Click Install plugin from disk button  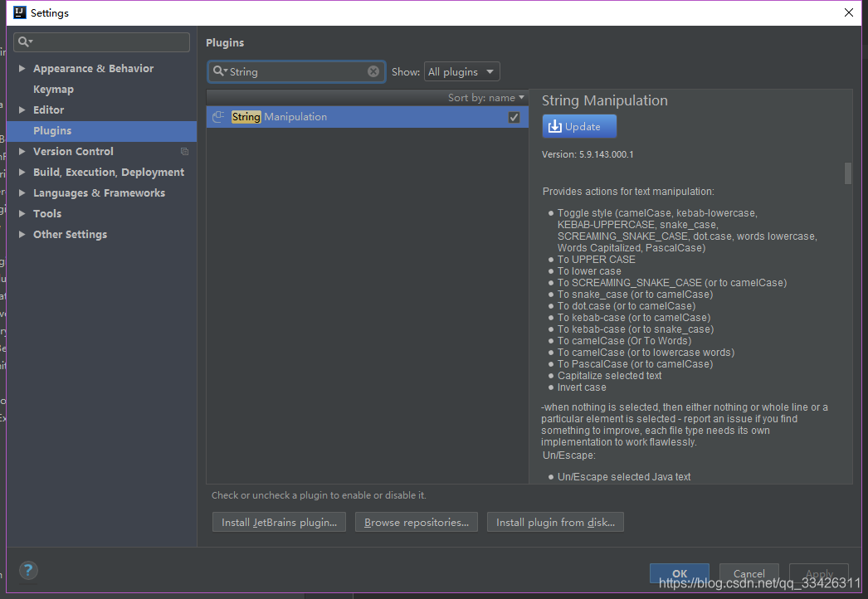pos(555,522)
